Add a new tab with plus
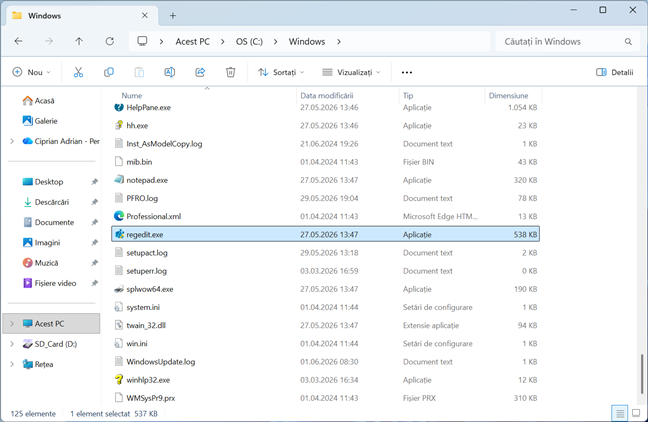 tap(173, 16)
